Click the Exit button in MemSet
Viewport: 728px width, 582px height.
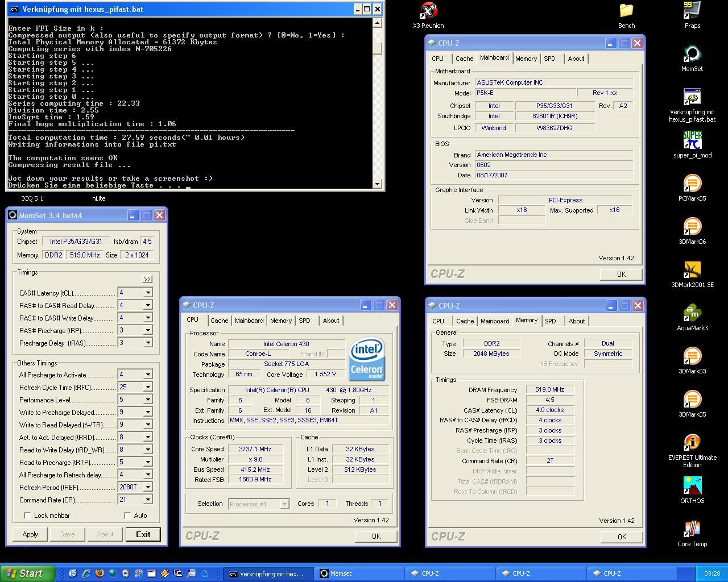click(x=143, y=534)
